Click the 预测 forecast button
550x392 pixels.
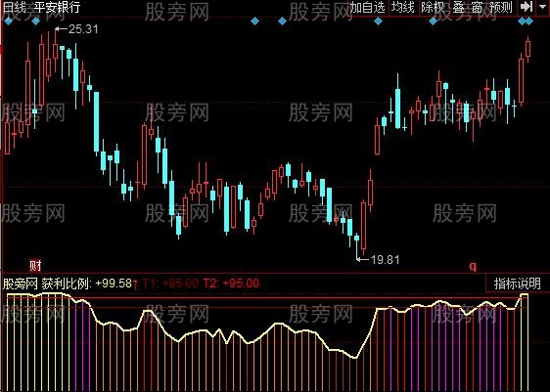coord(501,8)
